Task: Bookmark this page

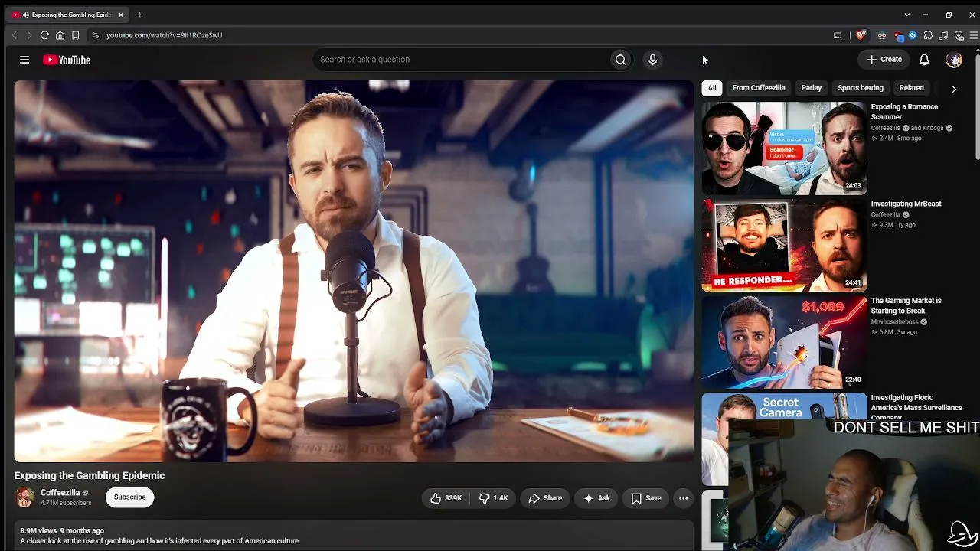Action: coord(75,35)
